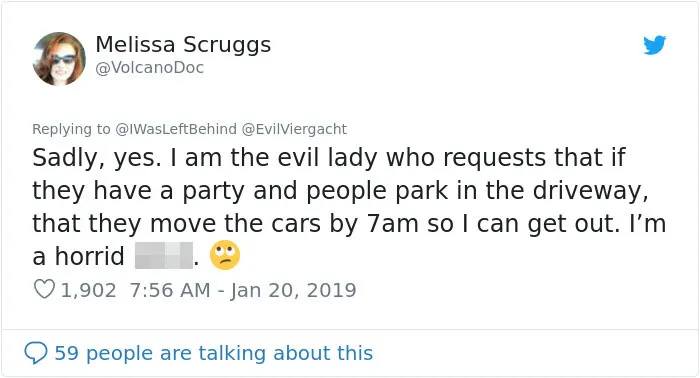Click the rolling eyes emoji

click(x=225, y=255)
